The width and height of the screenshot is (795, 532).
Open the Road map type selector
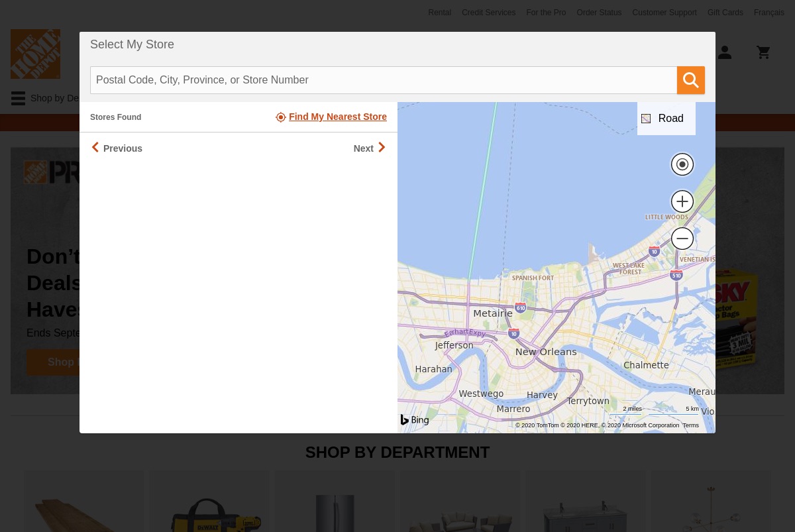click(x=666, y=119)
